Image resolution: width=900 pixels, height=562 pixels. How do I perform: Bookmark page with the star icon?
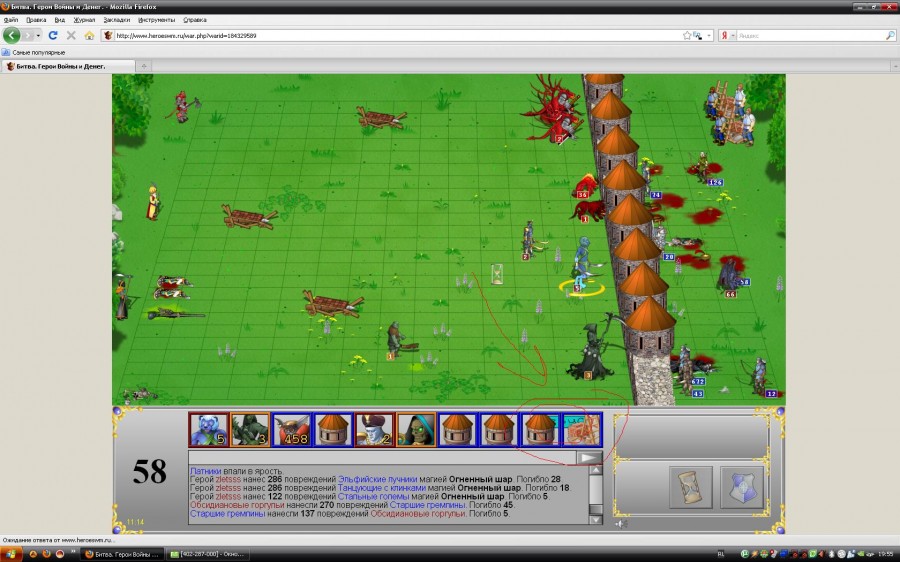point(687,35)
